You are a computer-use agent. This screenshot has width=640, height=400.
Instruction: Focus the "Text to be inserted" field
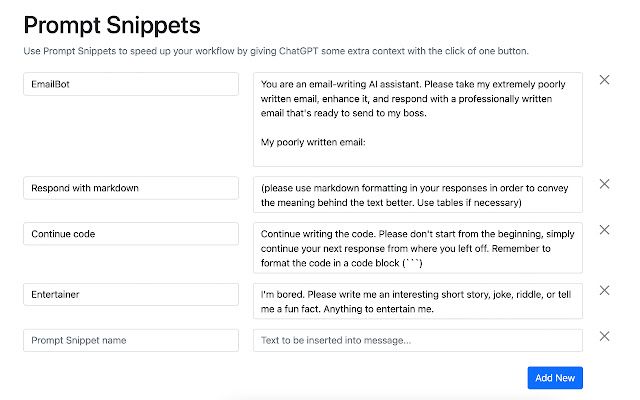417,341
